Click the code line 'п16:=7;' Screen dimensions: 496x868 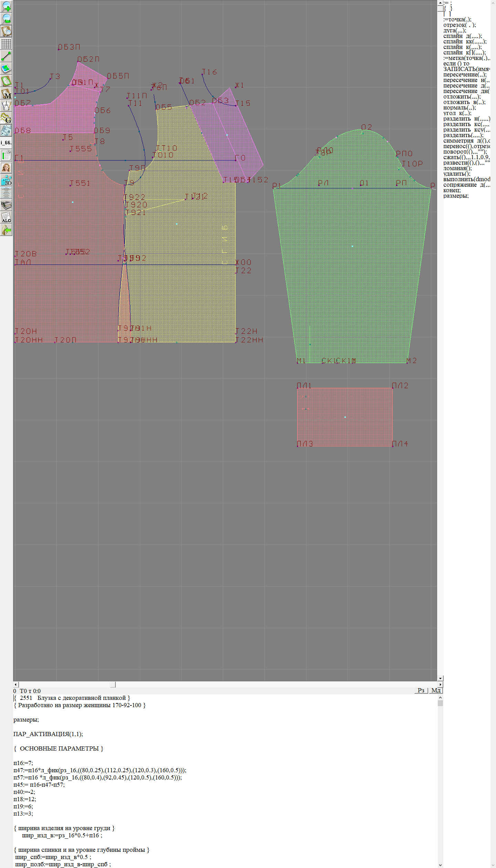tap(23, 763)
